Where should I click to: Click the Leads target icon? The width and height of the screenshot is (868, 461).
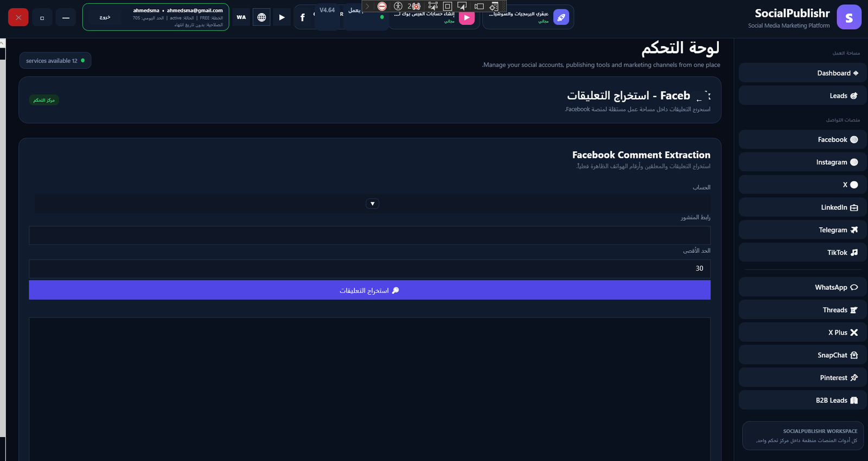point(854,95)
